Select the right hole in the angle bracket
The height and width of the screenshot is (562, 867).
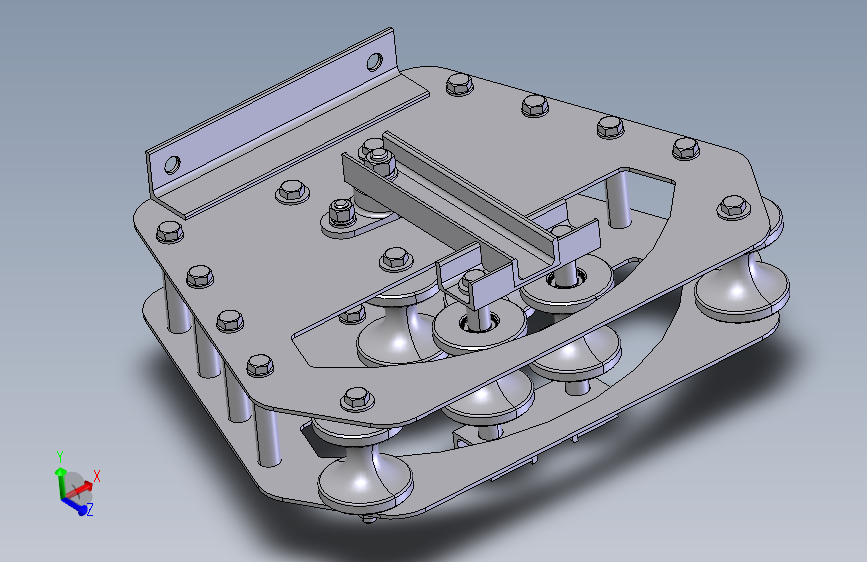[375, 61]
